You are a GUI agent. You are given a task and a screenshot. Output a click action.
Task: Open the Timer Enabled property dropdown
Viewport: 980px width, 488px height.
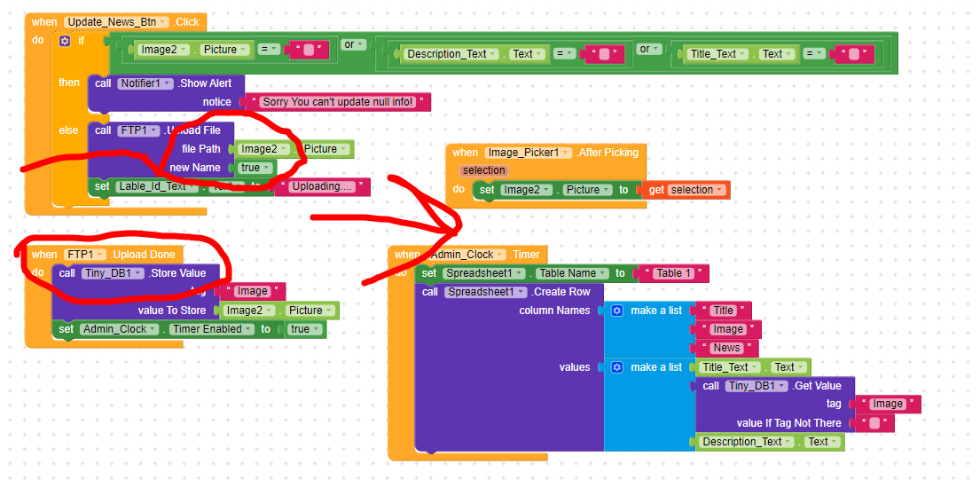(x=213, y=329)
